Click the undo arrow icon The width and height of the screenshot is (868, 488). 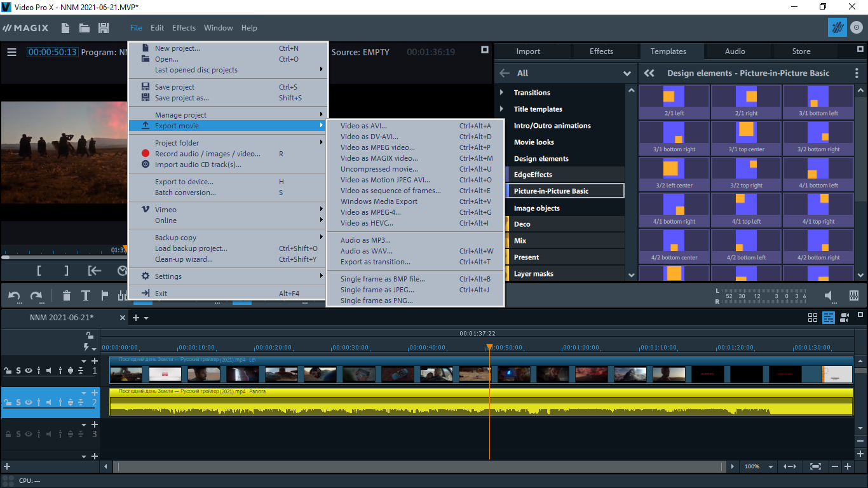15,295
